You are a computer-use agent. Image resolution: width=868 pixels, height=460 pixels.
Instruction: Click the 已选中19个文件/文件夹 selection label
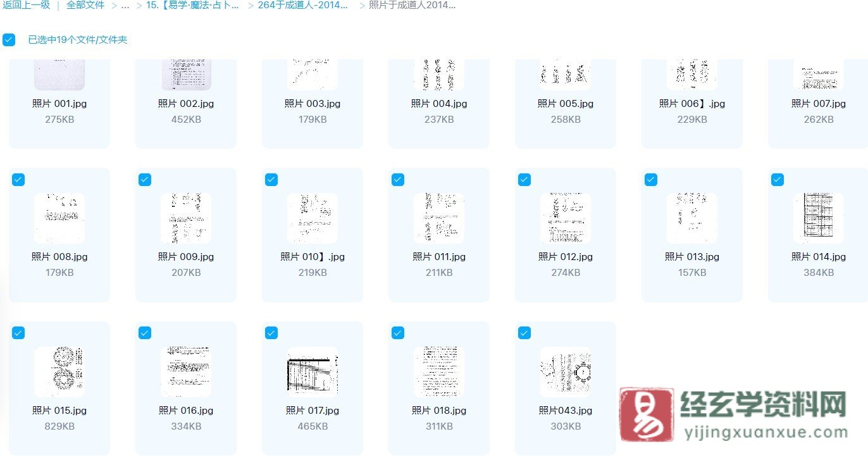click(78, 40)
